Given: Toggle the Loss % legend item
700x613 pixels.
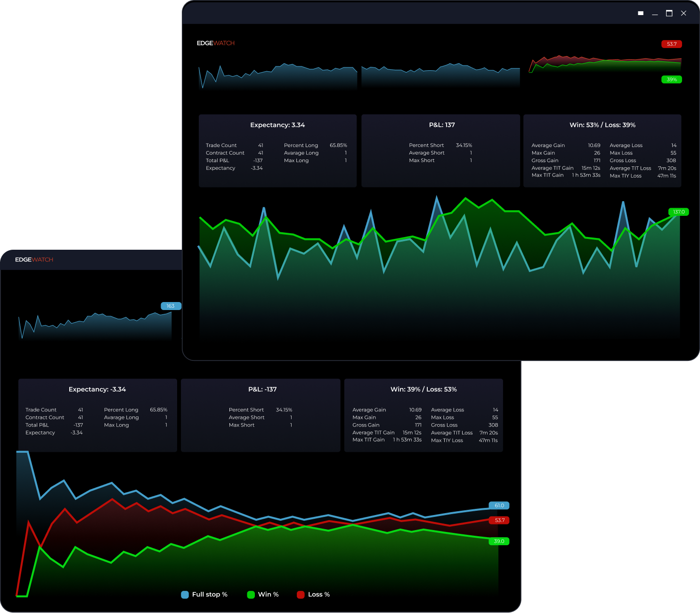Looking at the screenshot, I should (x=313, y=595).
